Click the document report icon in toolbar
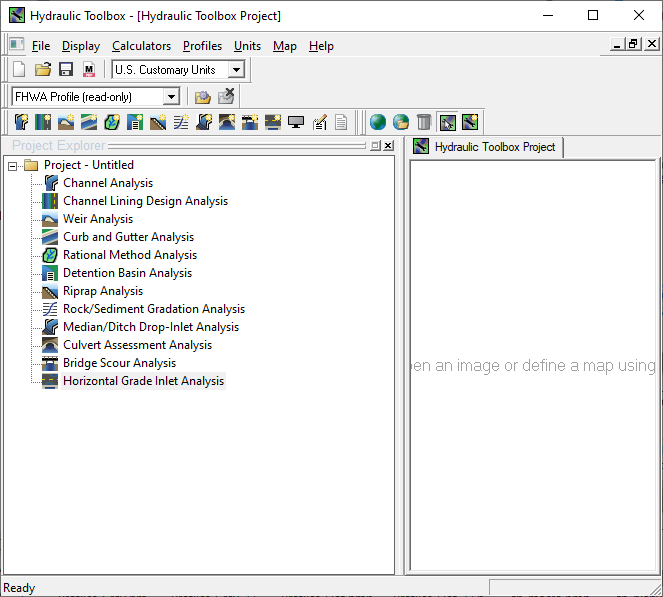 (x=341, y=122)
